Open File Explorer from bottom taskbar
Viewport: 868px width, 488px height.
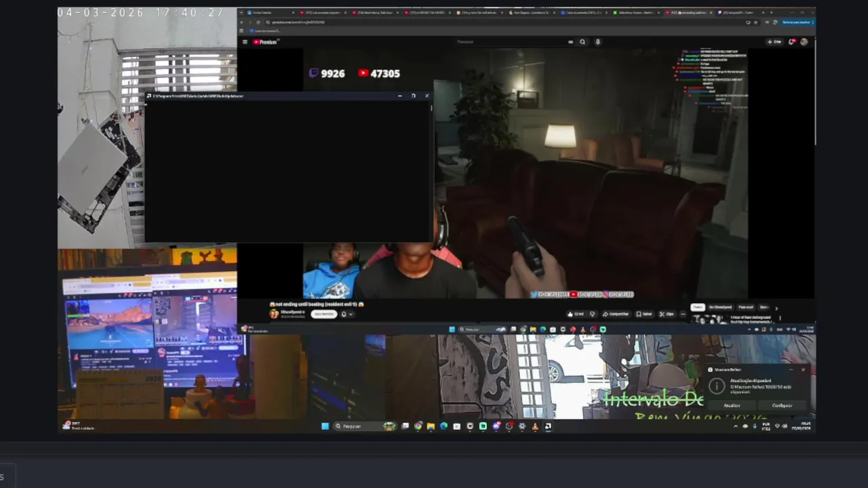[x=431, y=426]
